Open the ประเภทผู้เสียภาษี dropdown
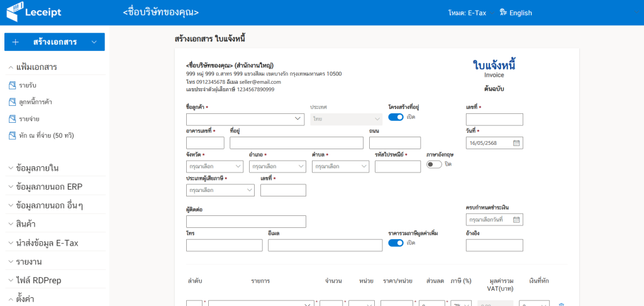 tap(220, 190)
